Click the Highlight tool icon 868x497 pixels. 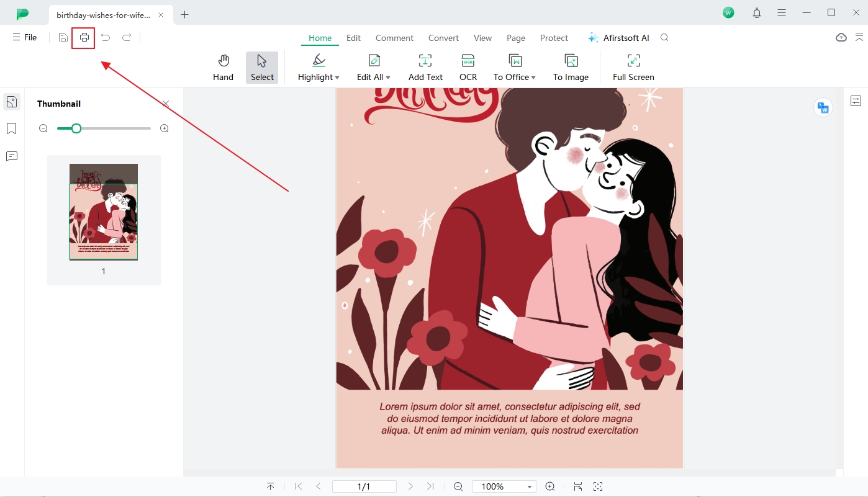coord(319,60)
